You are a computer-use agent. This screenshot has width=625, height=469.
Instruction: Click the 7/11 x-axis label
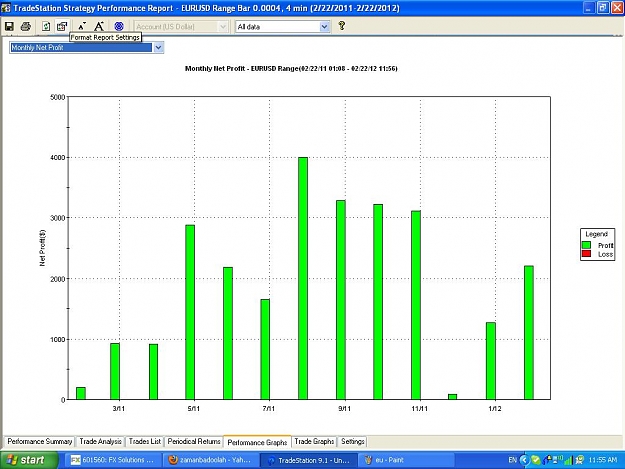pos(269,409)
